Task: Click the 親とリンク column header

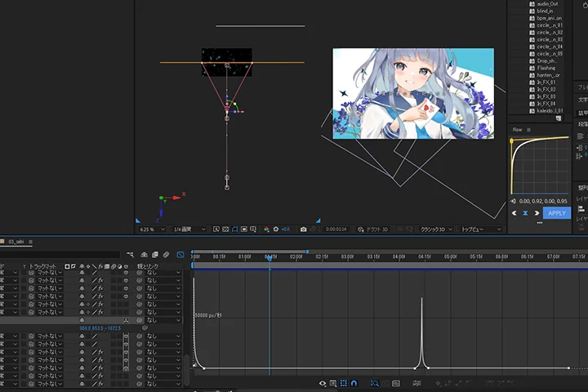Action: 147,266
